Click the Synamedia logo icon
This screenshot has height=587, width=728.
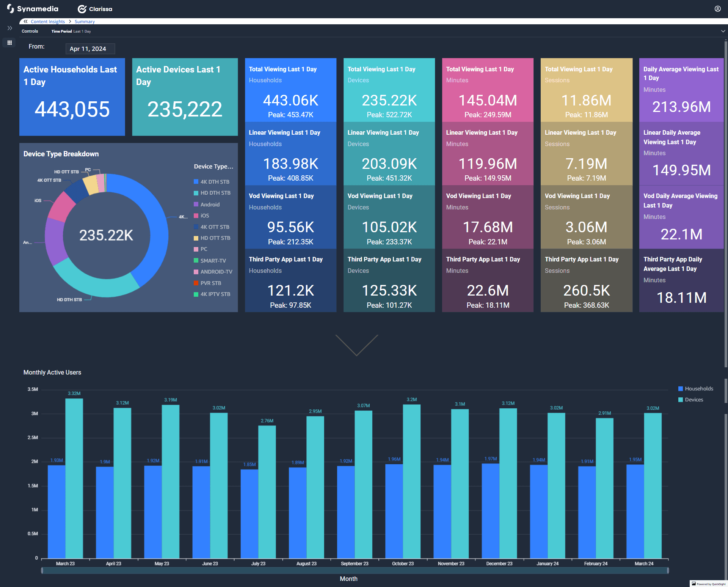pyautogui.click(x=10, y=9)
